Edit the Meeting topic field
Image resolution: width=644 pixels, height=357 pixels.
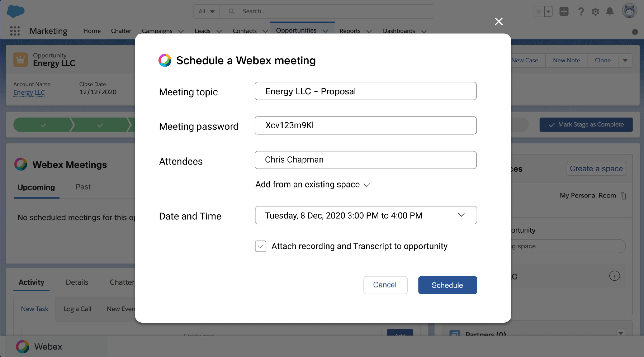click(366, 91)
